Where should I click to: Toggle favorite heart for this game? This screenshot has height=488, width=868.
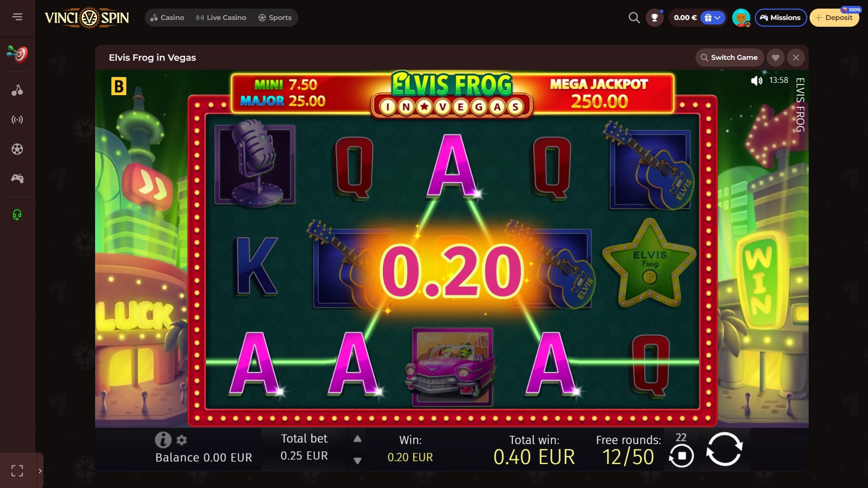(x=776, y=58)
